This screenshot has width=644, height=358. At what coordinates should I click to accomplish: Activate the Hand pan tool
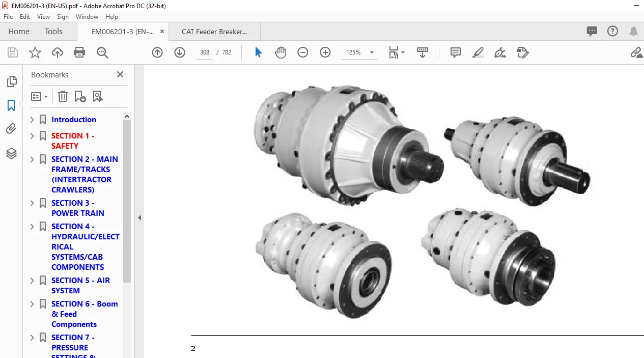pos(281,52)
